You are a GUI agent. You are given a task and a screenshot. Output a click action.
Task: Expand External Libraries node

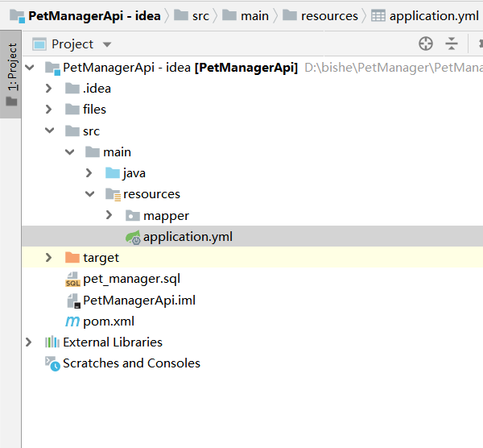tap(30, 342)
